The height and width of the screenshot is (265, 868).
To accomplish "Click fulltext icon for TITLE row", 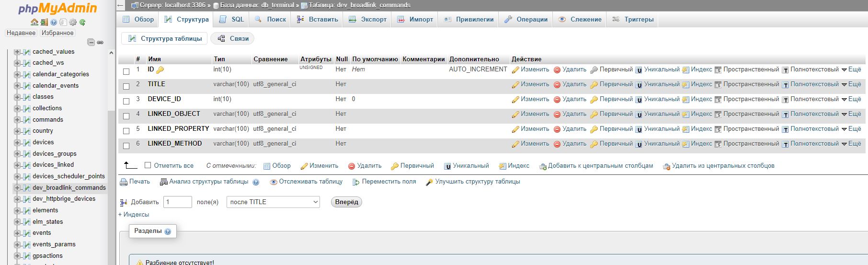I will pyautogui.click(x=785, y=84).
